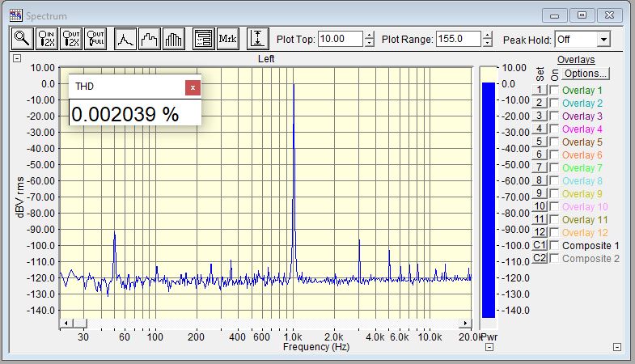Screen dimensions: 635x364
Task: Click overlay Set button 3
Action: click(540, 116)
